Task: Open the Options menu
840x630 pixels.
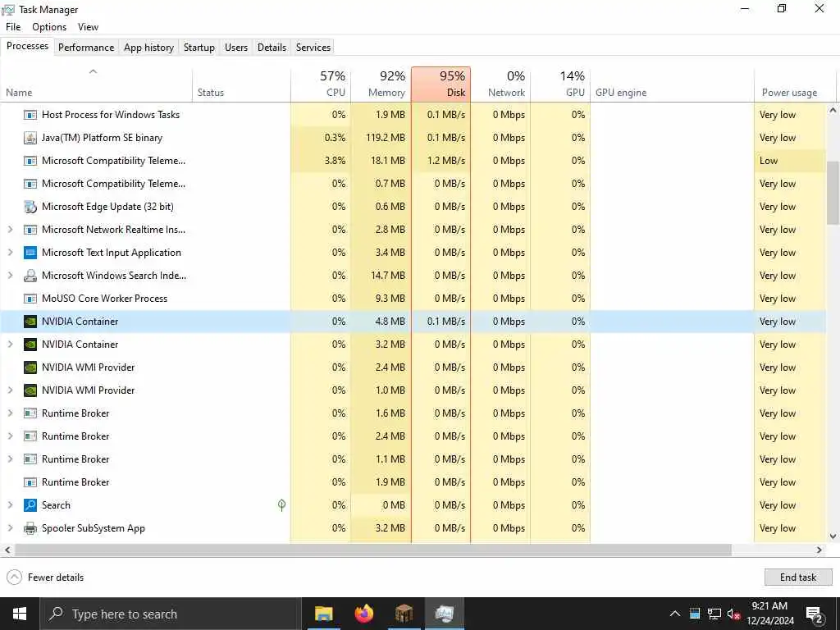Action: point(49,27)
